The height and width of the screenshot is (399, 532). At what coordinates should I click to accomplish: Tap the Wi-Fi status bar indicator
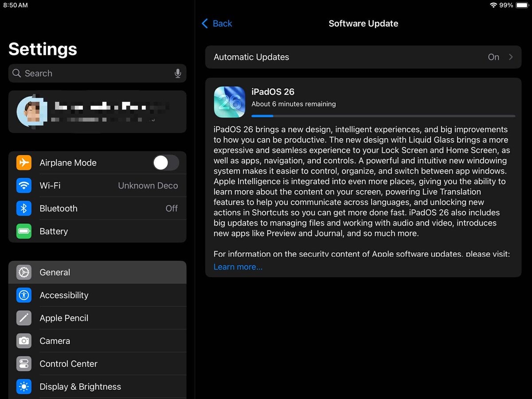tap(493, 5)
